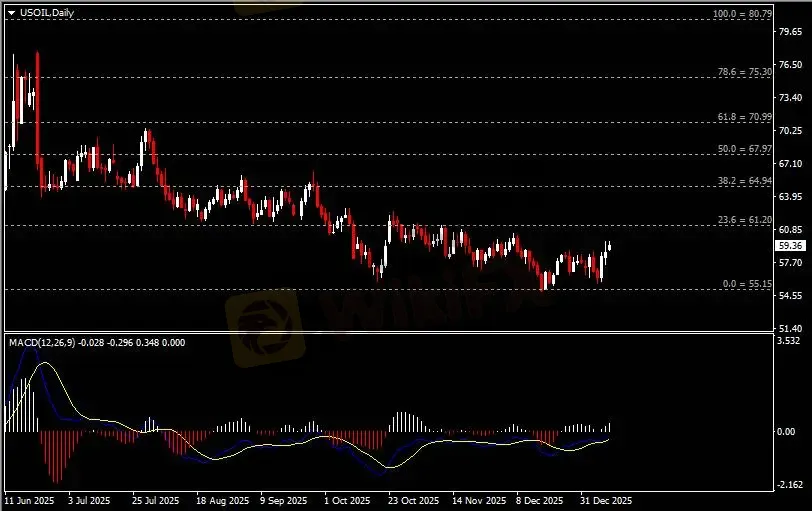
Task: Click the 63.95 price axis value
Action: click(790, 197)
